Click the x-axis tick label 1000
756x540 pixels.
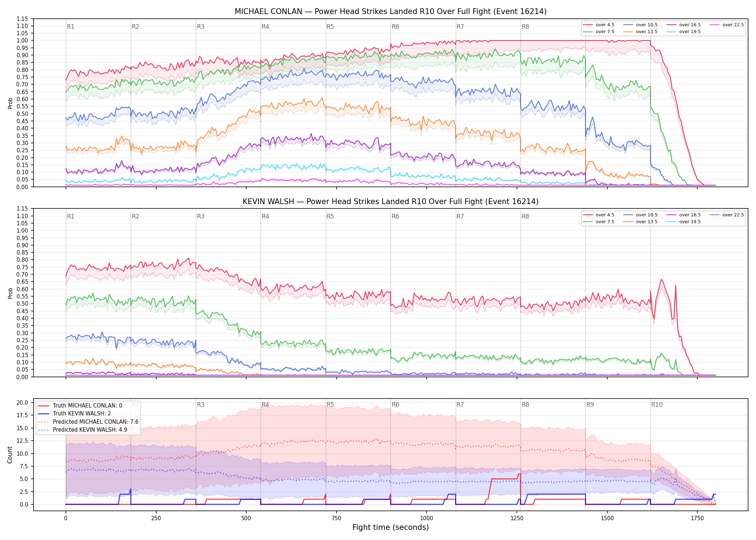pos(427,518)
